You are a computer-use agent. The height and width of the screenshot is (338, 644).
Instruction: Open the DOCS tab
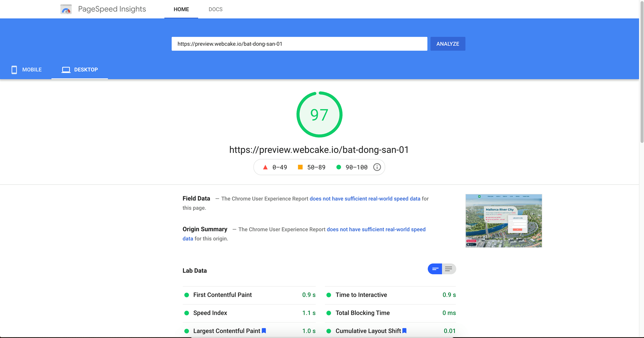pos(215,9)
